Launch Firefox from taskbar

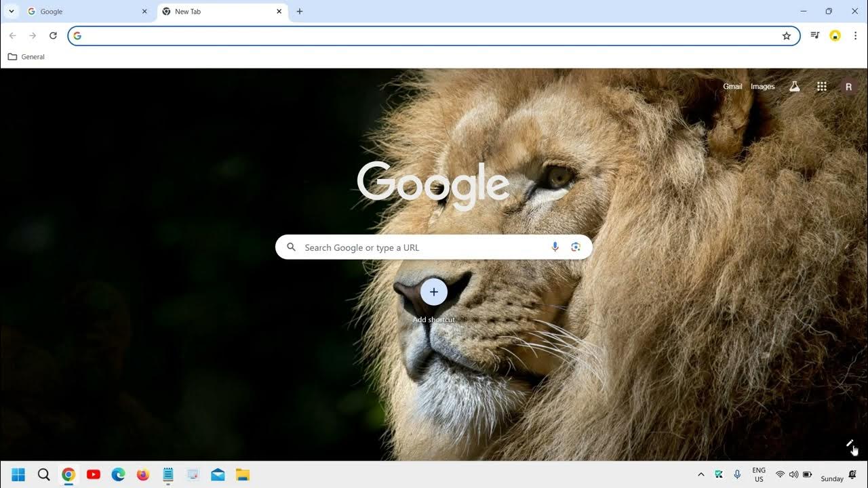click(x=143, y=474)
